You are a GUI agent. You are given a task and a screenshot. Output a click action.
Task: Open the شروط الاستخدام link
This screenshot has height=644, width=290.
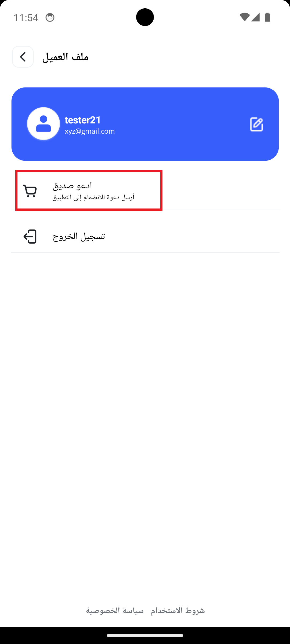178,610
